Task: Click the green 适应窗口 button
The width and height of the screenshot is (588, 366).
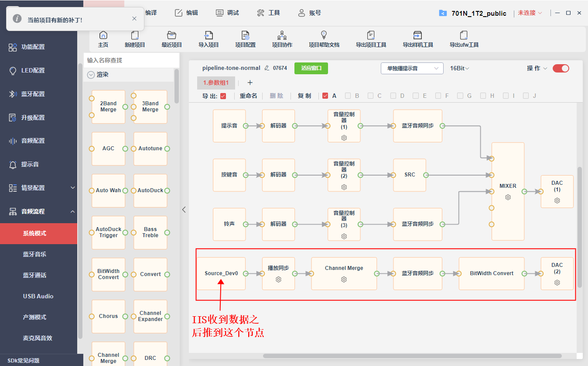Action: tap(311, 68)
